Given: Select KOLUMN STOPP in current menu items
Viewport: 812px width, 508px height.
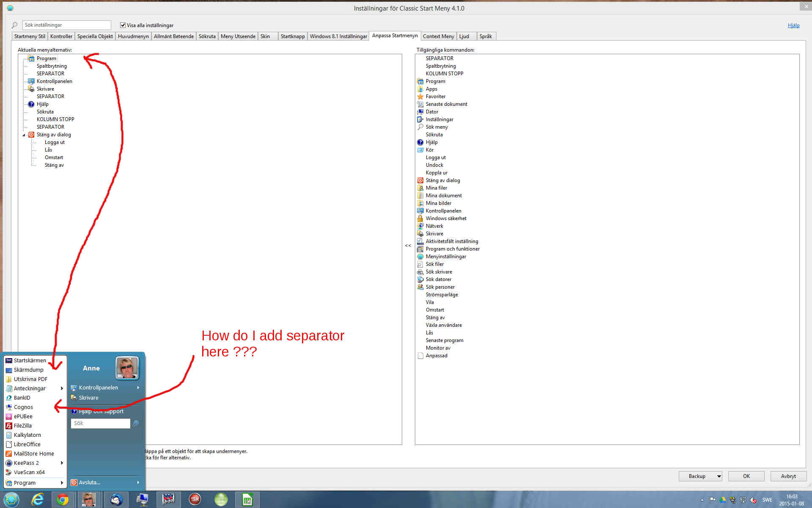Looking at the screenshot, I should point(55,119).
